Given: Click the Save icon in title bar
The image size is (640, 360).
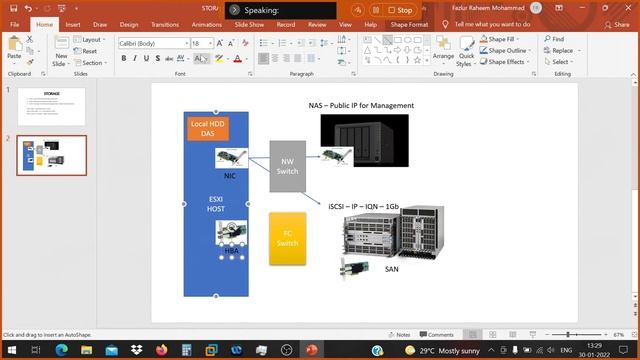Looking at the screenshot, I should [13, 8].
